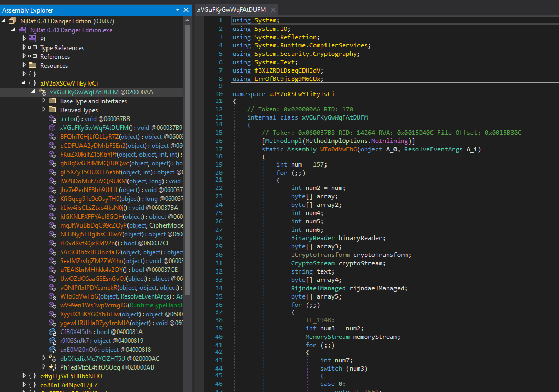
Task: Expand the c4tgFLjSVL5HBb6NHO namespace
Action: tap(24, 376)
